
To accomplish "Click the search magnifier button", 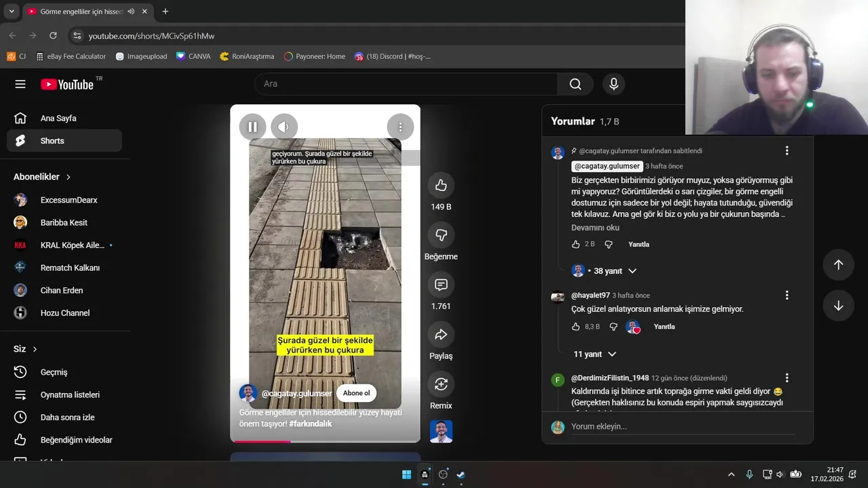I will tap(575, 84).
